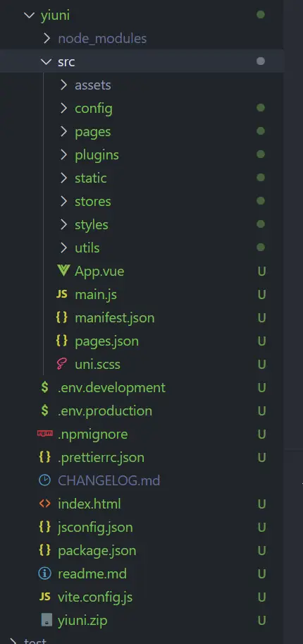Click the braces icon beside manifest.json
Screen dimensions: 303x644
[x=61, y=317]
